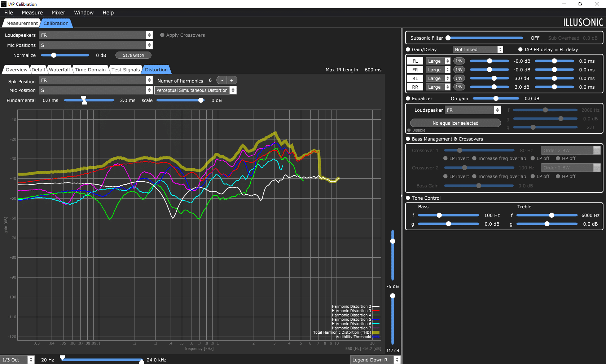Image resolution: width=606 pixels, height=364 pixels.
Task: Enable the Apply Crossovers option
Action: 162,35
